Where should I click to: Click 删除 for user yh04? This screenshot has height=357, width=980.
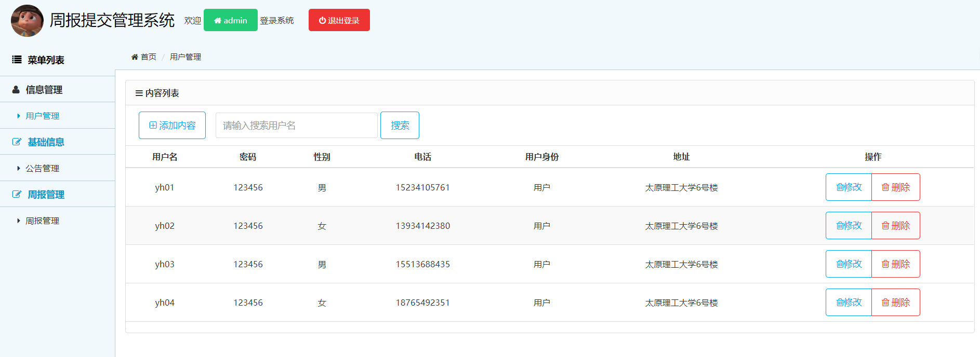896,303
